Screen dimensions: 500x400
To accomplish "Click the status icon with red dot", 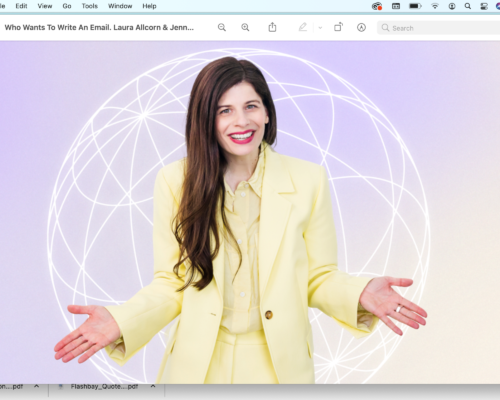I will pyautogui.click(x=377, y=6).
